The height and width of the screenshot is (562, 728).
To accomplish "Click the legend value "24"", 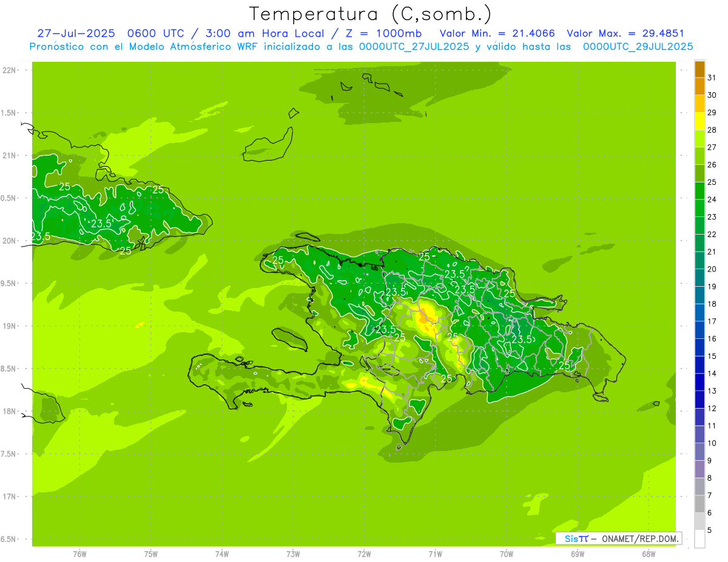I will pos(712,199).
